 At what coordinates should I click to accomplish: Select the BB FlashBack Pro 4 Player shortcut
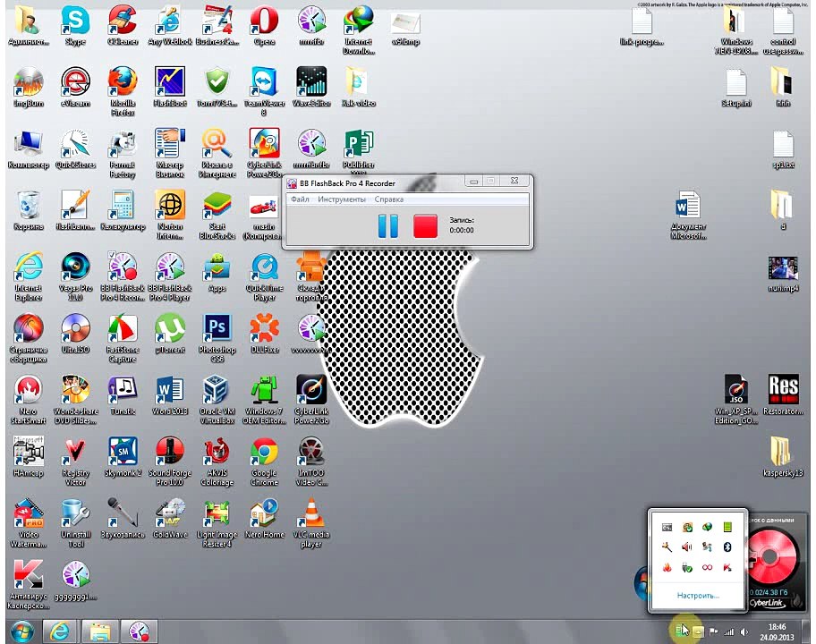170,276
